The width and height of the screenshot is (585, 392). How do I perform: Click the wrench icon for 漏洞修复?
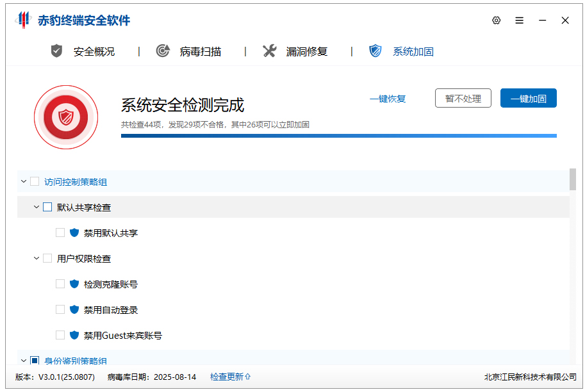coord(269,51)
